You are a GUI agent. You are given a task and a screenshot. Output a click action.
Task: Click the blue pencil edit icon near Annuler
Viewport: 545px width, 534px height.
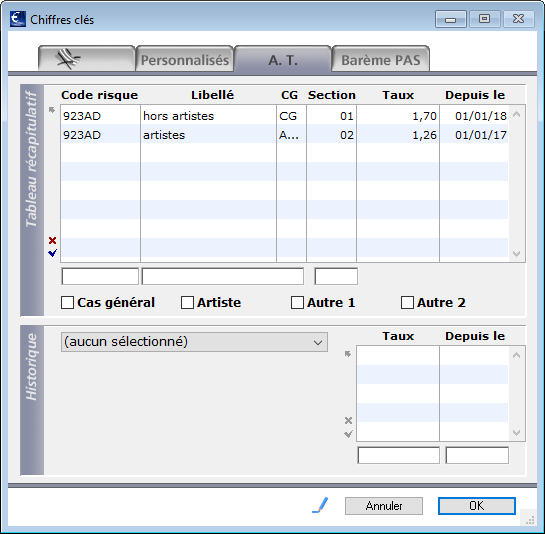[x=320, y=505]
